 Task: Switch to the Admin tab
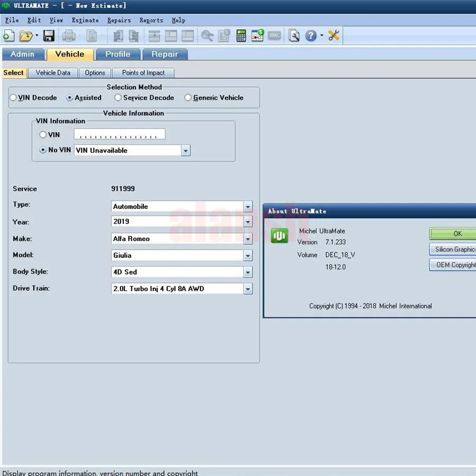click(x=22, y=54)
